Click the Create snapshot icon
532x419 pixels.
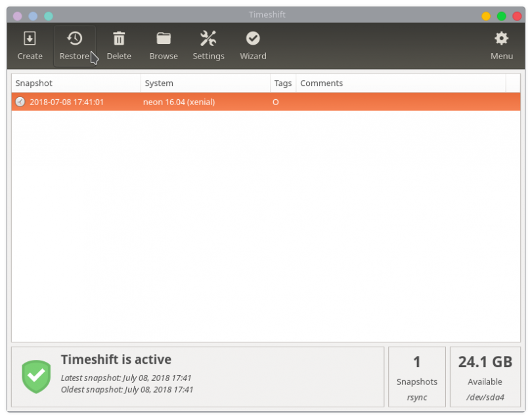pos(30,38)
